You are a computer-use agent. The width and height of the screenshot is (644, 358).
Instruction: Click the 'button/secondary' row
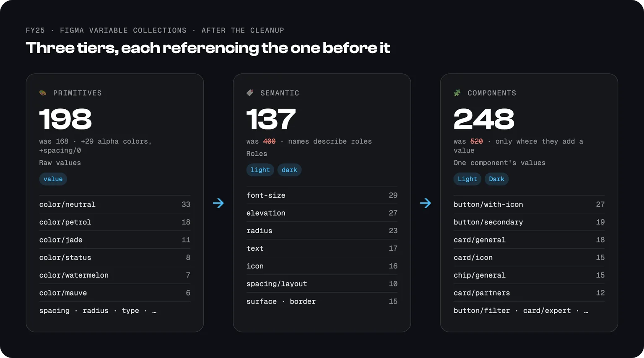click(529, 222)
